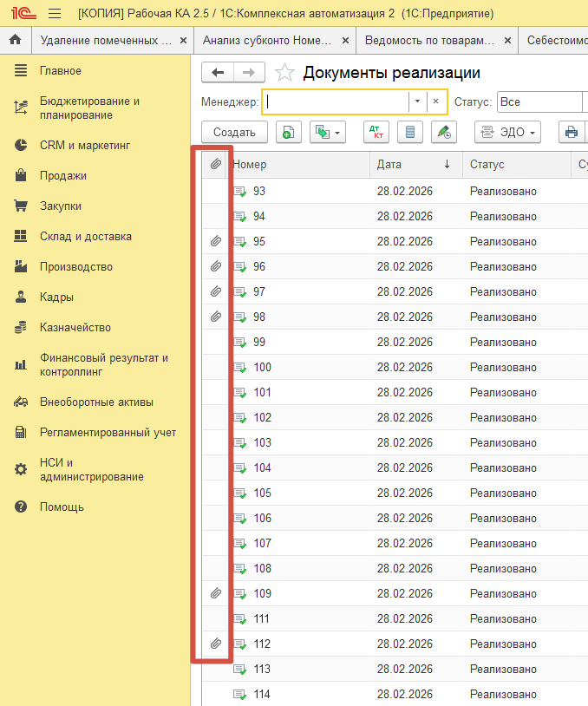Click the Казначейство coins icon
The image size is (588, 706).
21,327
